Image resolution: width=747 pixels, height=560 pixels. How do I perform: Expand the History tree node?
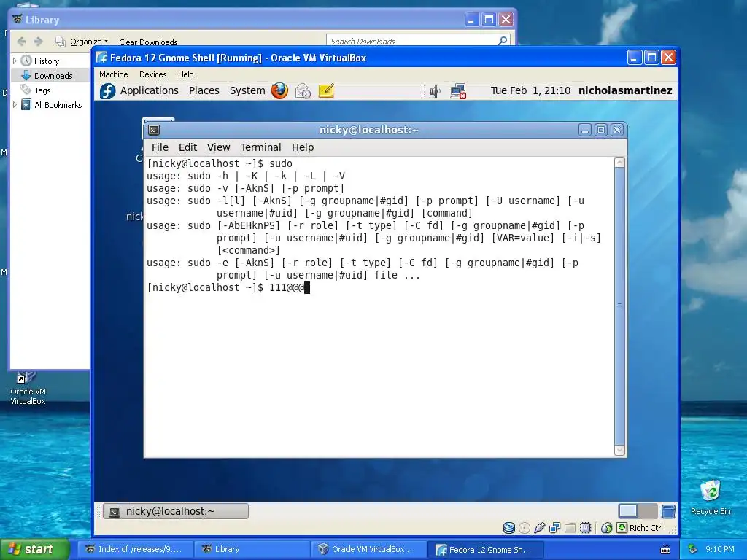click(15, 61)
